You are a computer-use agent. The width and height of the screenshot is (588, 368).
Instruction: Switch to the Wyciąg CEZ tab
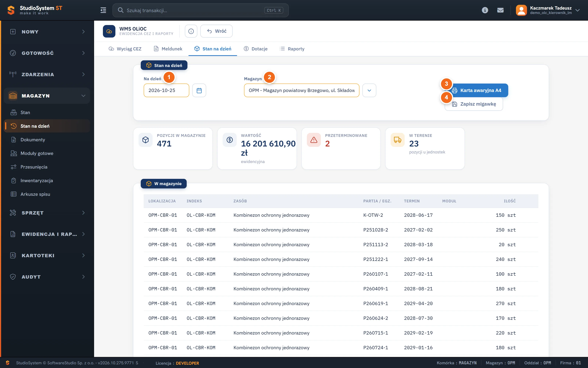(125, 49)
